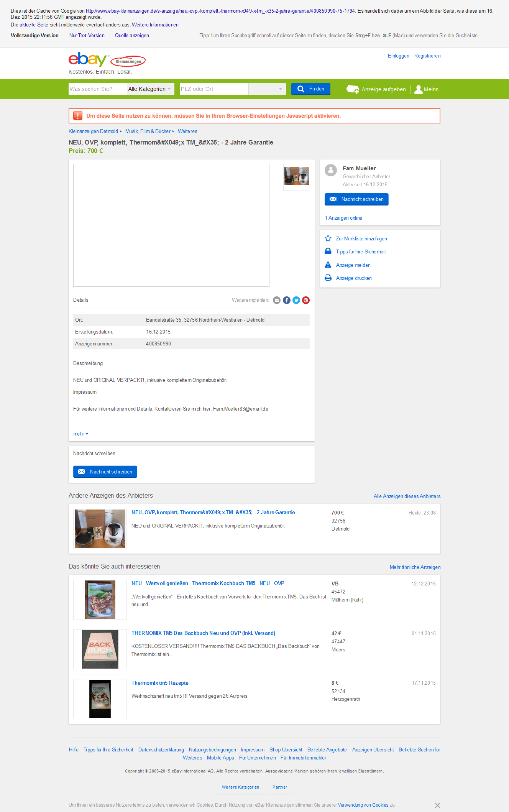Image resolution: width=509 pixels, height=812 pixels.
Task: Click the seller avatar icon for Fam Mueller
Action: coord(331,170)
